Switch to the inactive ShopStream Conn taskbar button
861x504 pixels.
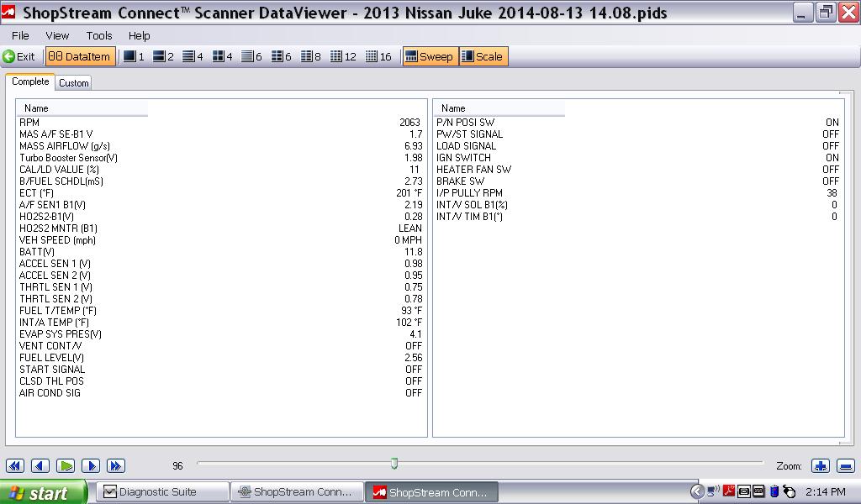point(297,492)
